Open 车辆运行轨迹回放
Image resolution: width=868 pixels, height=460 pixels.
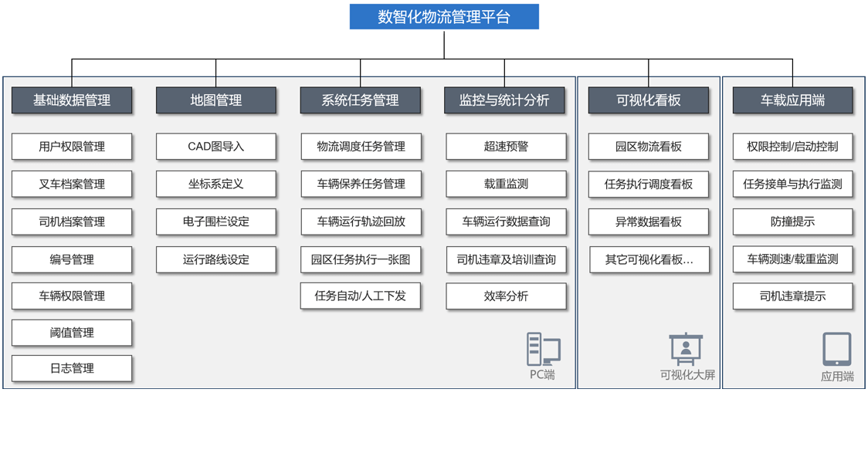coord(361,222)
